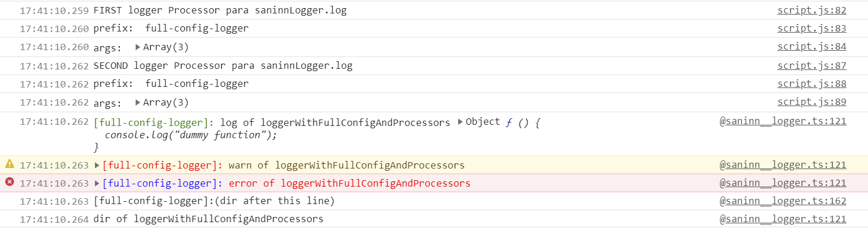Expand the warn message stack trace
The width and height of the screenshot is (868, 228).
coord(97,165)
